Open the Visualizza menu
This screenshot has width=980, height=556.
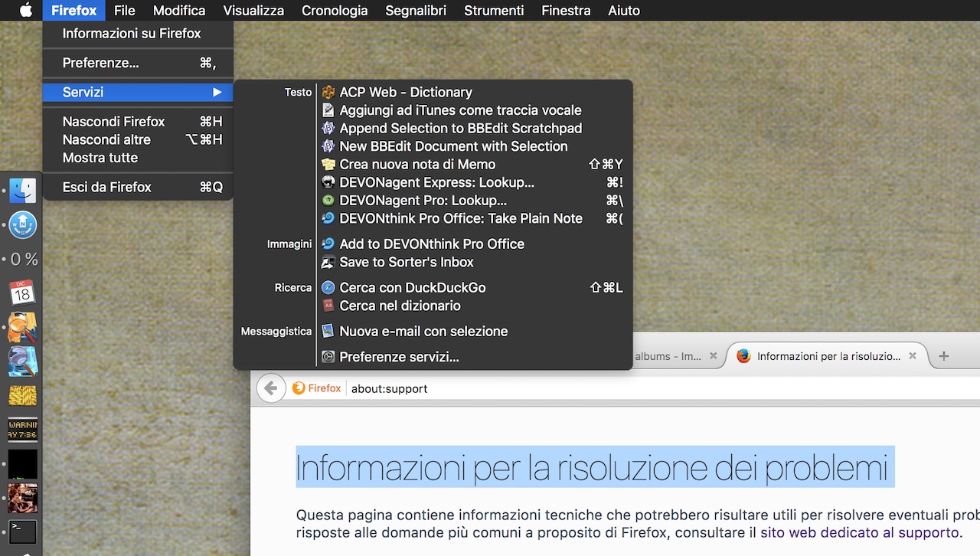click(x=253, y=10)
